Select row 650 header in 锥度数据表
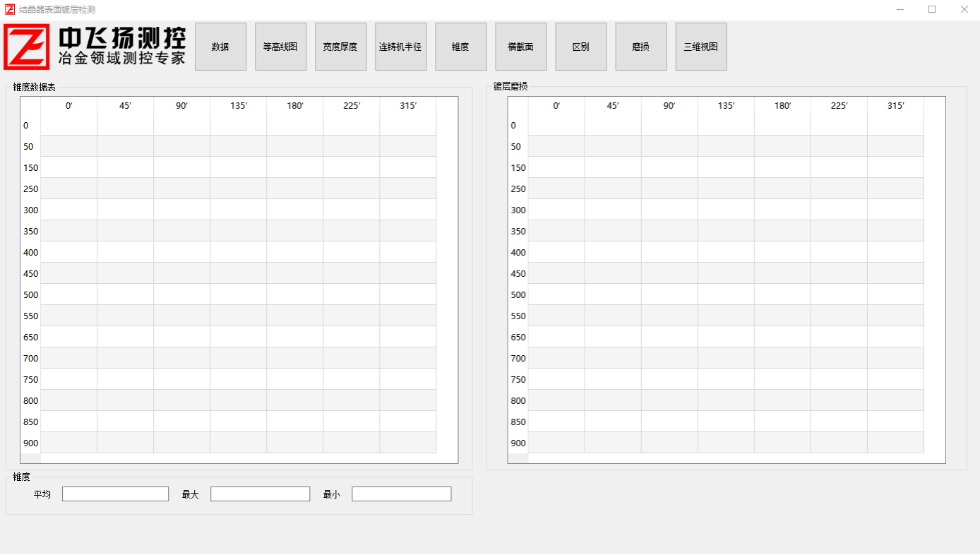The height and width of the screenshot is (555, 980). click(30, 337)
